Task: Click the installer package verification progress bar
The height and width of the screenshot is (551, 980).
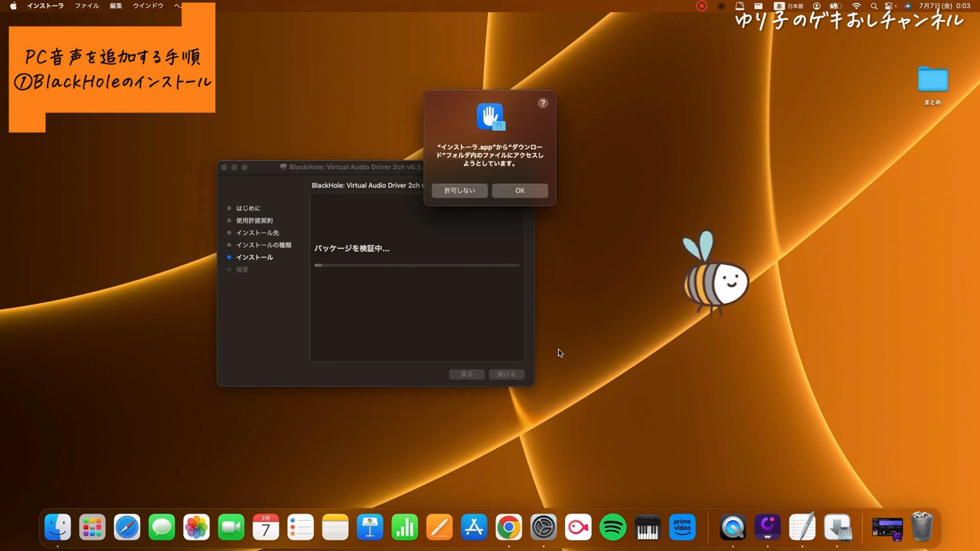Action: click(x=416, y=266)
